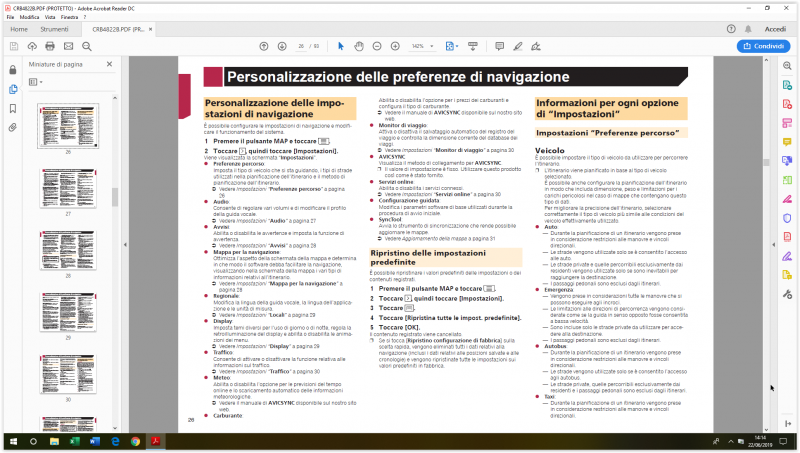Add a comment with sticky note icon
Screen dimensions: 800x453
(x=500, y=46)
